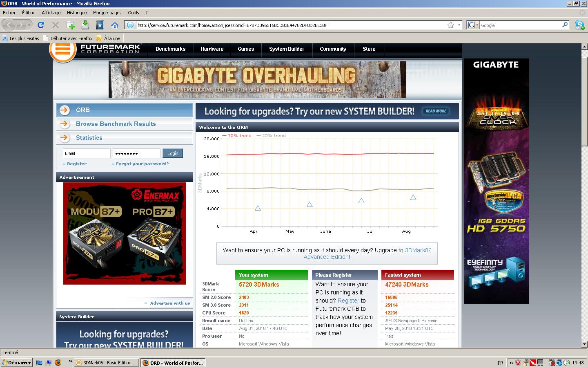Screen dimensions: 588x368
Task: Expand hidden tray icons chevron
Action: 511,363
